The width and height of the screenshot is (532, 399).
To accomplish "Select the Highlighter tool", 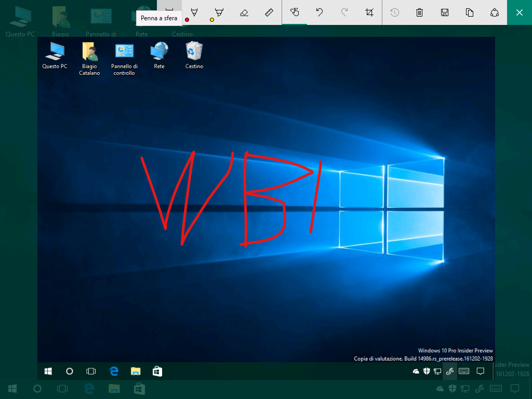I will pyautogui.click(x=219, y=12).
